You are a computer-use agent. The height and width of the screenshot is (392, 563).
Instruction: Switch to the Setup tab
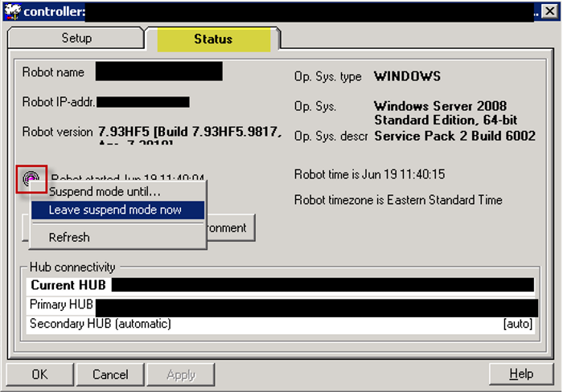click(76, 39)
